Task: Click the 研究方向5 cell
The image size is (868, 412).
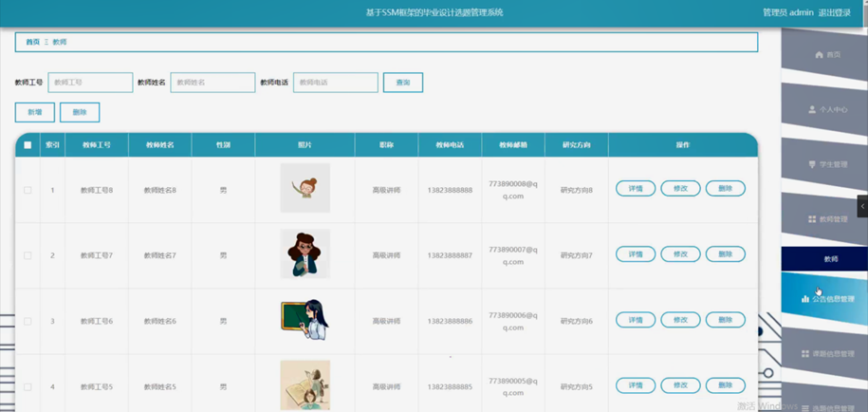Action: click(576, 386)
